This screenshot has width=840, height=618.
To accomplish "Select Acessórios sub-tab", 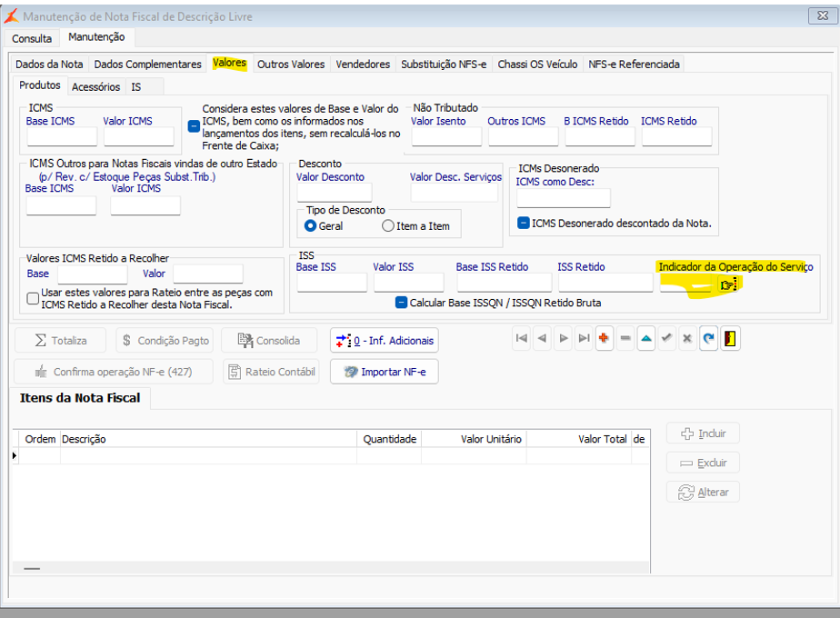I will pyautogui.click(x=95, y=86).
